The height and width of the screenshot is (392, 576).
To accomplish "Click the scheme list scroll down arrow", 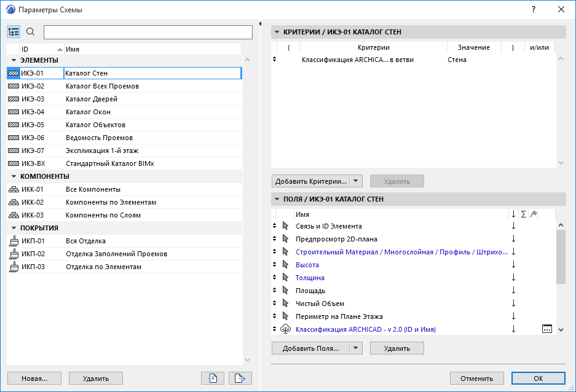I will pyautogui.click(x=247, y=359).
